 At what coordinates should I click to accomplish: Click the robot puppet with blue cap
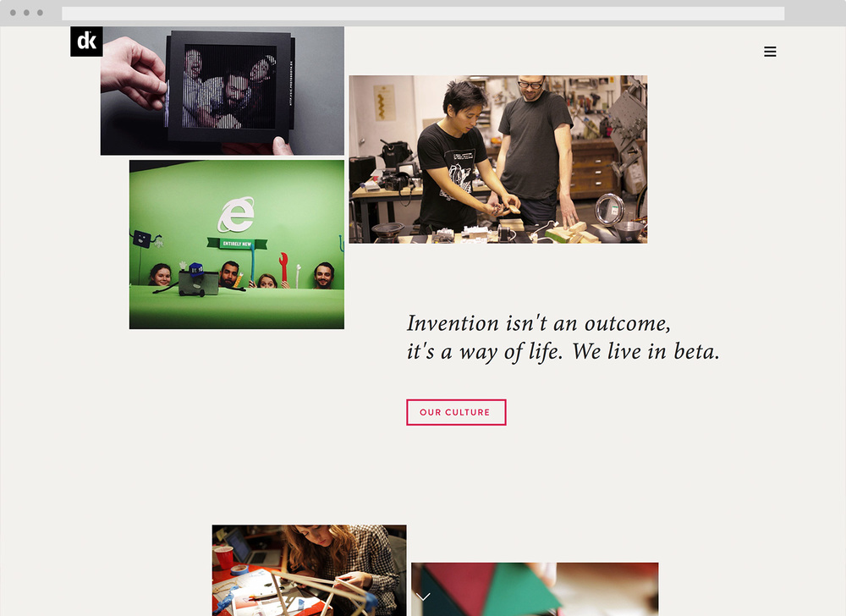[x=197, y=280]
